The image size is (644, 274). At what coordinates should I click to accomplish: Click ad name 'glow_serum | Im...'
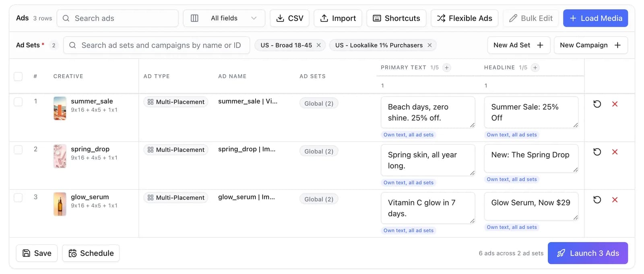pyautogui.click(x=246, y=197)
